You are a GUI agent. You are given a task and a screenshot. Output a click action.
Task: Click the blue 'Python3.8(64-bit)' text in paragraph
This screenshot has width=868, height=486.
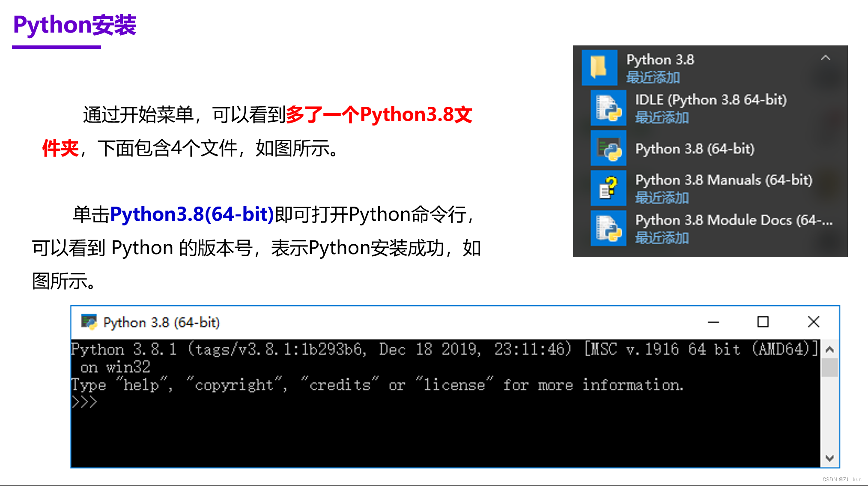[x=192, y=214]
